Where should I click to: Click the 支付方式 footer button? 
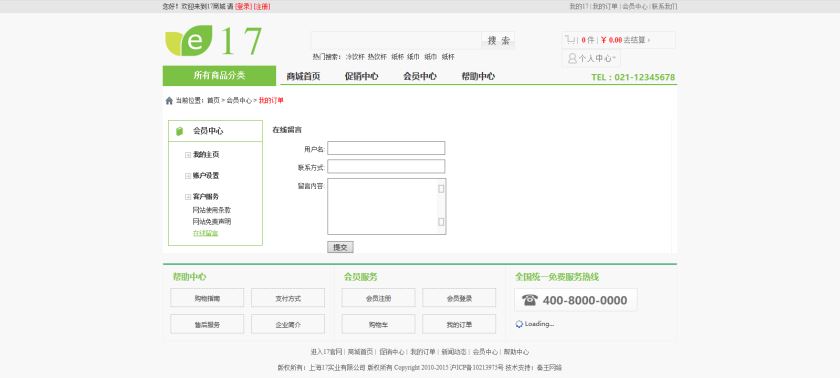[x=288, y=298]
